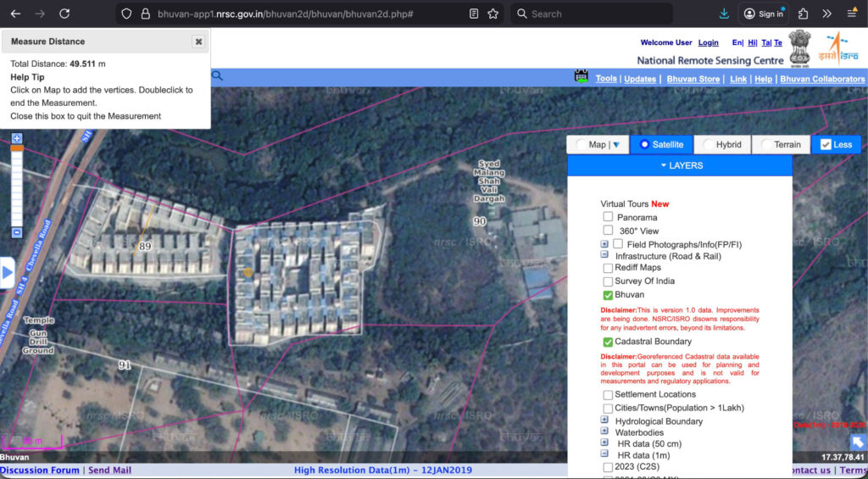Click the magnifier search icon on blue bar

(x=217, y=76)
